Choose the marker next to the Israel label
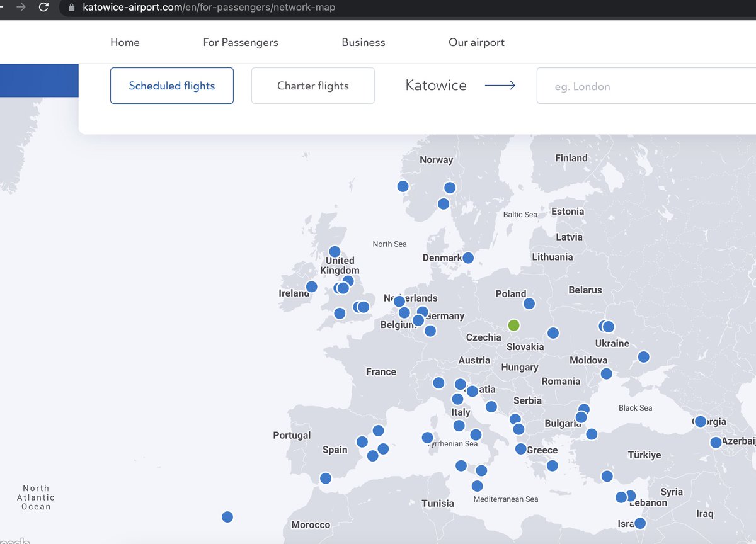Image resolution: width=756 pixels, height=544 pixels. (640, 523)
